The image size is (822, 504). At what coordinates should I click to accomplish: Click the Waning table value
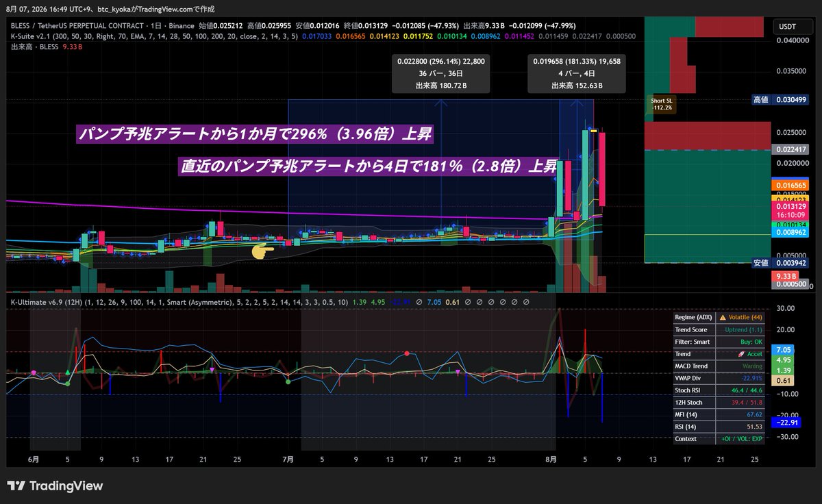point(752,366)
